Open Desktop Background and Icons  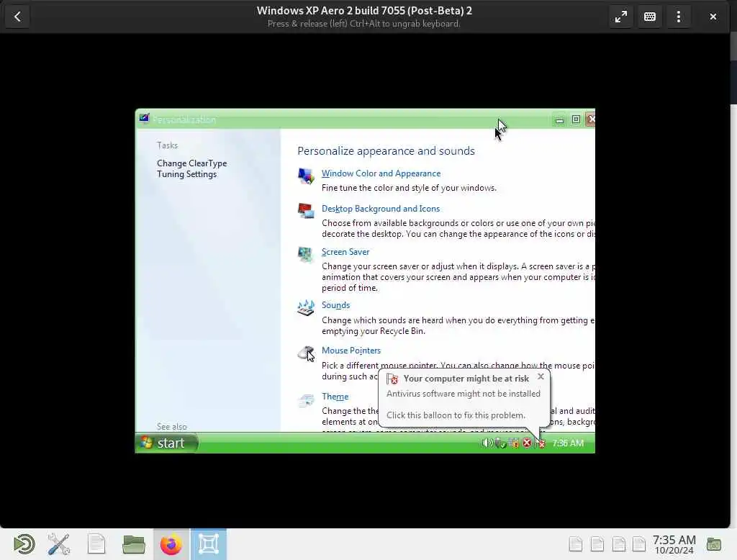[381, 209]
